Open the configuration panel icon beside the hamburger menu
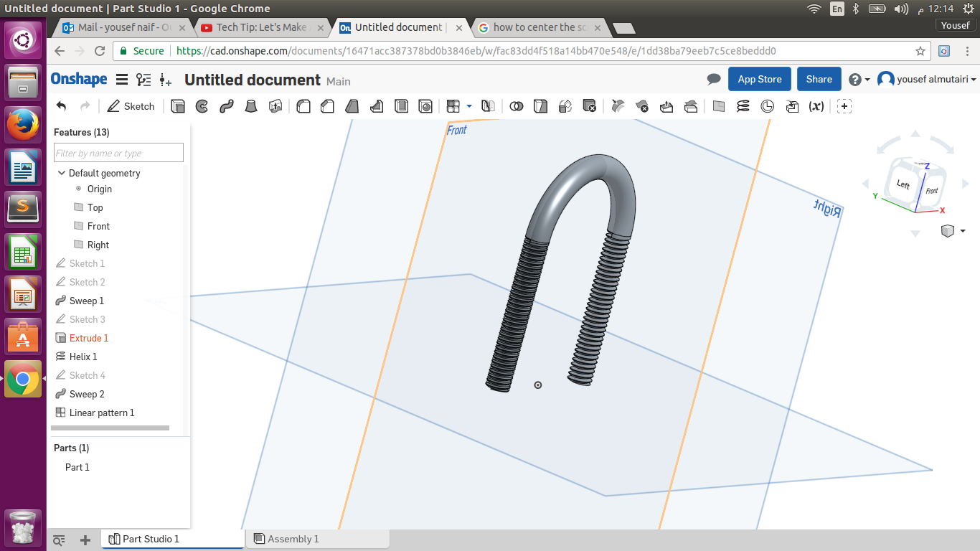Image resolution: width=980 pixels, height=551 pixels. point(144,80)
